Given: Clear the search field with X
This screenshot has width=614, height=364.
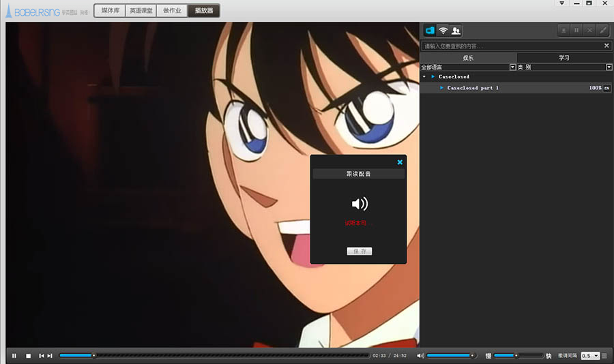Looking at the screenshot, I should pyautogui.click(x=606, y=46).
